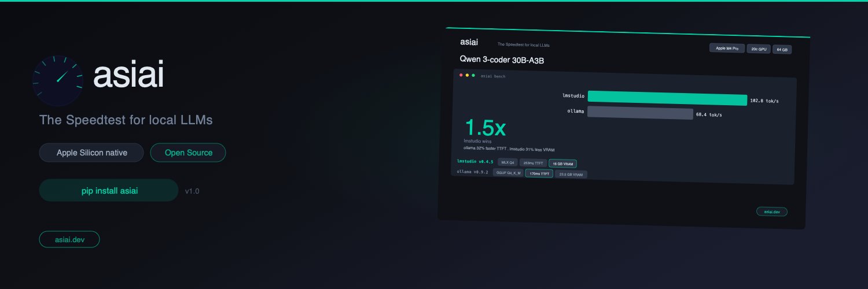Select the Open Source pill

[x=188, y=153]
